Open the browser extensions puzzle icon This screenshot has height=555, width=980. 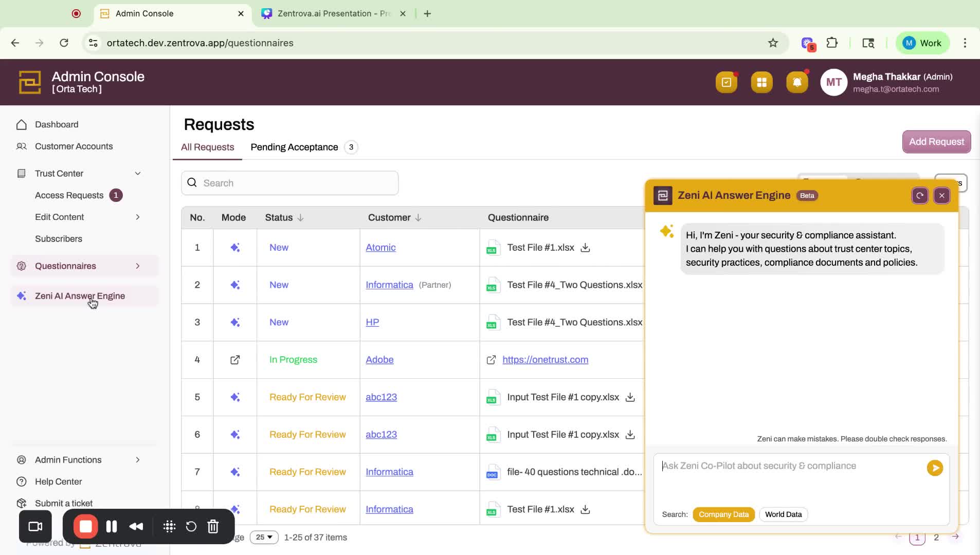pyautogui.click(x=832, y=43)
